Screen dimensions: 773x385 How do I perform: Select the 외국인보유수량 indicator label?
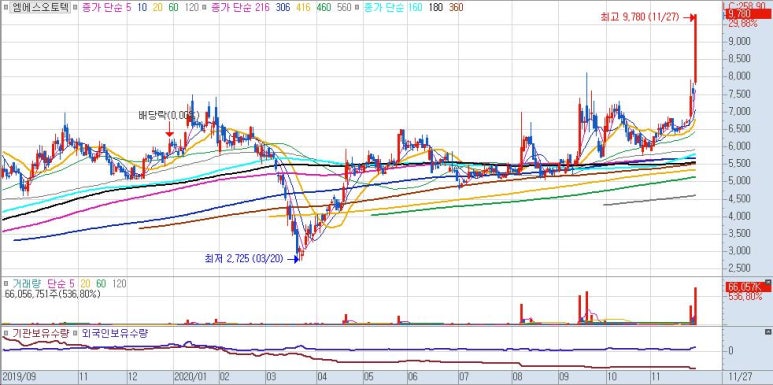point(115,333)
